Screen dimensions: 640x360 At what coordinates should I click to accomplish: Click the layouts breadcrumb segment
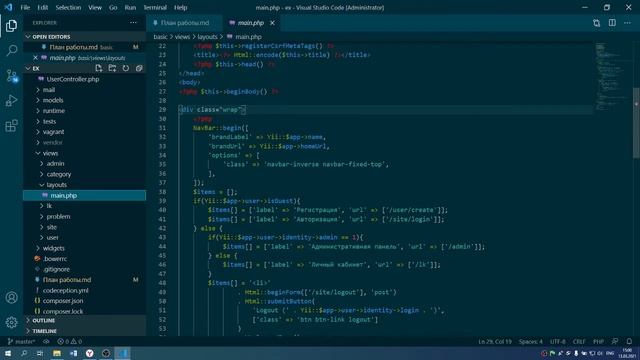207,37
